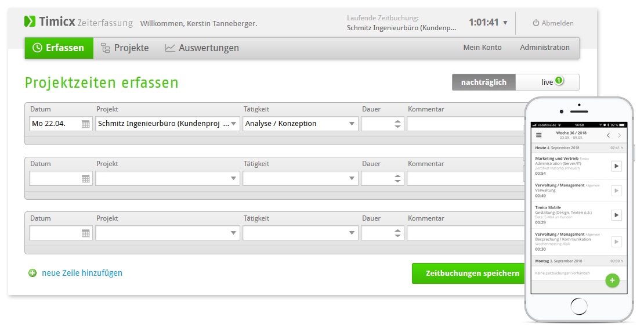The image size is (644, 331).
Task: Open Mein Konto
Action: (x=482, y=48)
